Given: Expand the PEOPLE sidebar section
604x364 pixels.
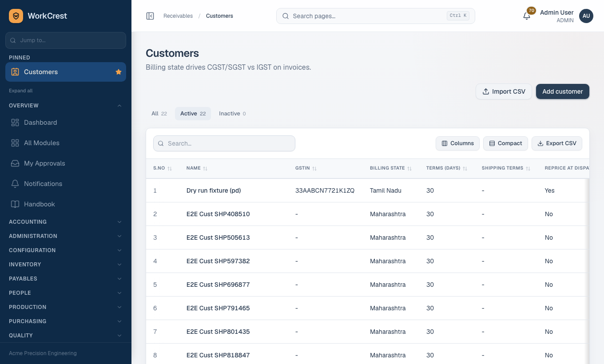Looking at the screenshot, I should click(x=66, y=293).
